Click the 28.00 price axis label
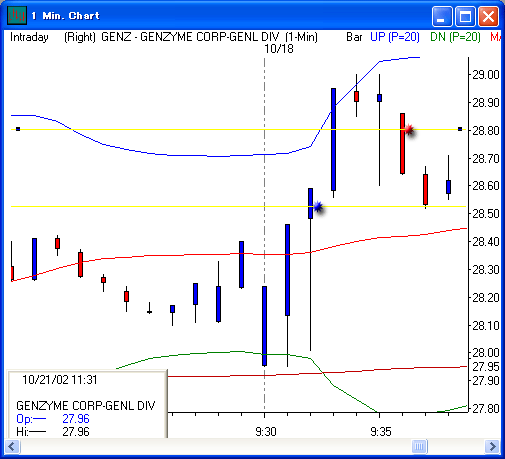This screenshot has height=459, width=505. 486,353
